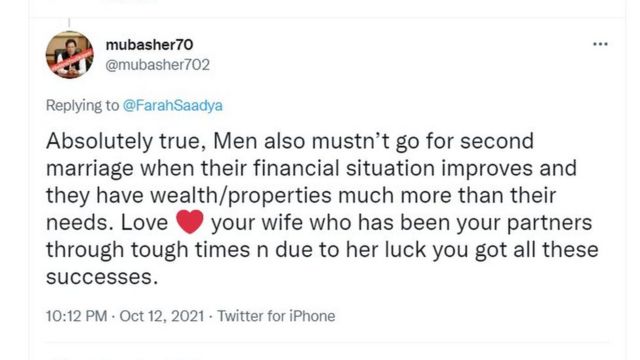The width and height of the screenshot is (640, 360).
Task: Click the words "second" at the first line's end
Action: (x=497, y=141)
